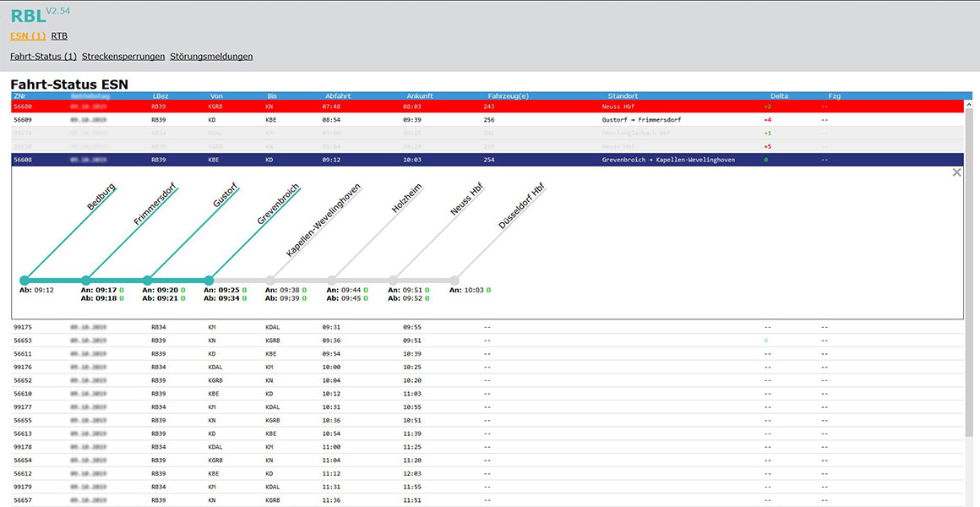The image size is (980, 507).
Task: Switch to the RTB link
Action: pos(59,35)
